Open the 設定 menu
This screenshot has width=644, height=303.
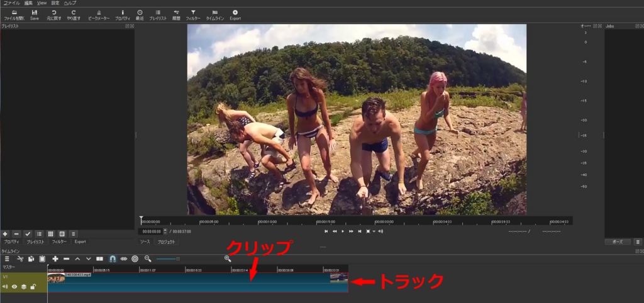pyautogui.click(x=55, y=3)
